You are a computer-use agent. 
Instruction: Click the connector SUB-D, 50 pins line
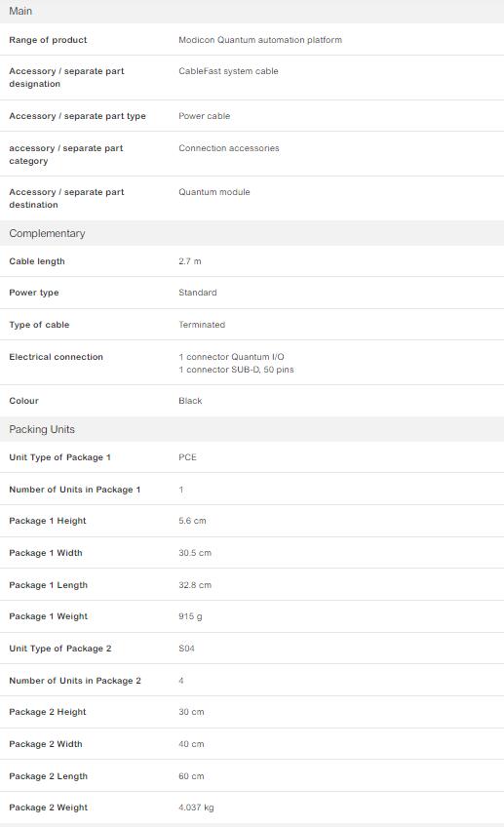[236, 370]
